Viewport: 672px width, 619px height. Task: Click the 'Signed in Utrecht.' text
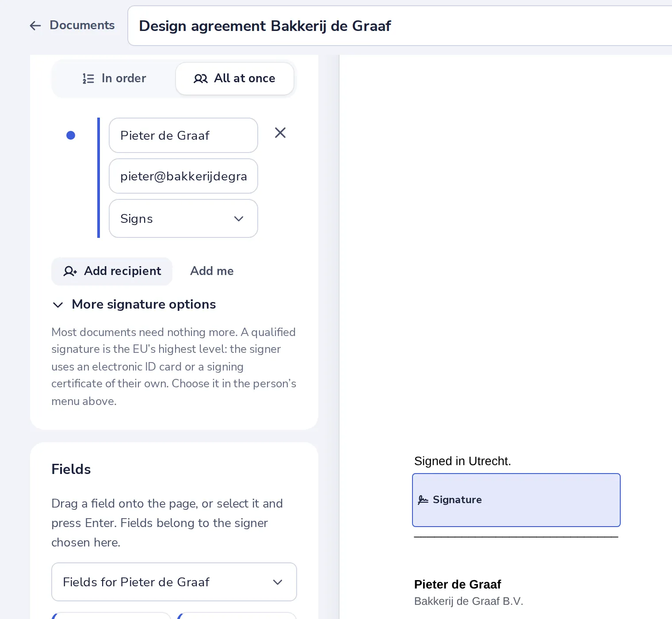pyautogui.click(x=462, y=461)
